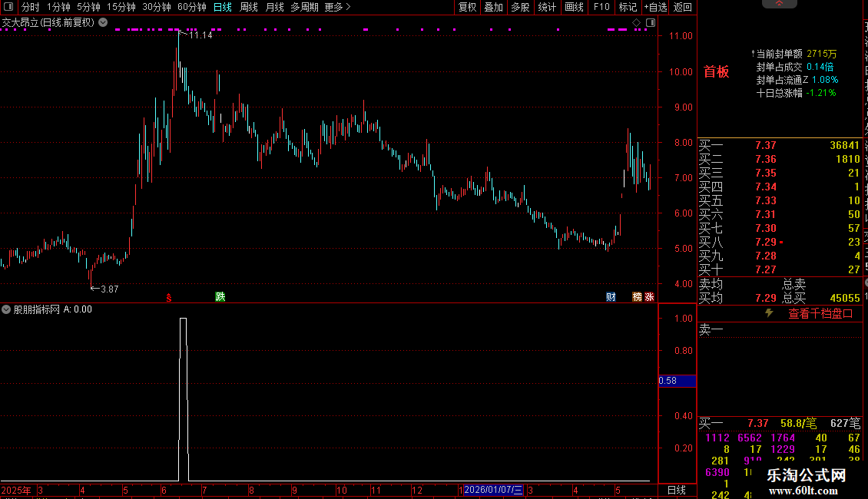Expand the 交大昂立 chart title dropdown
The width and height of the screenshot is (868, 499).
103,23
